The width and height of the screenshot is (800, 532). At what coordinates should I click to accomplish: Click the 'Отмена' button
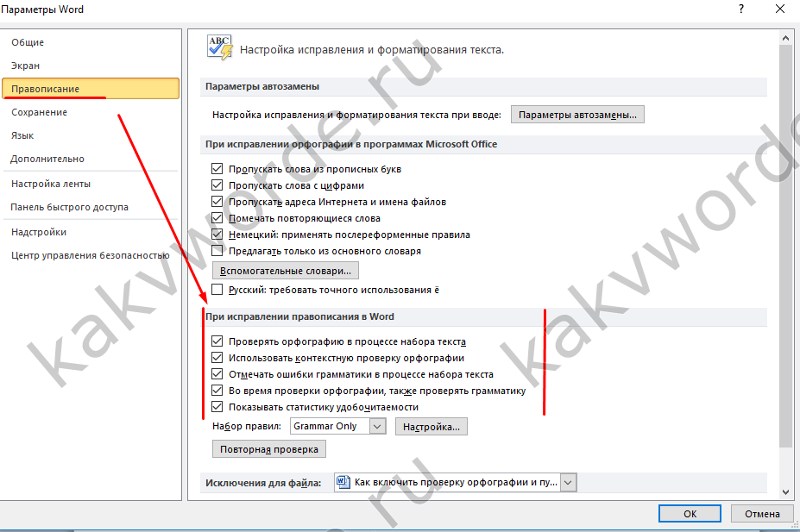pyautogui.click(x=762, y=514)
